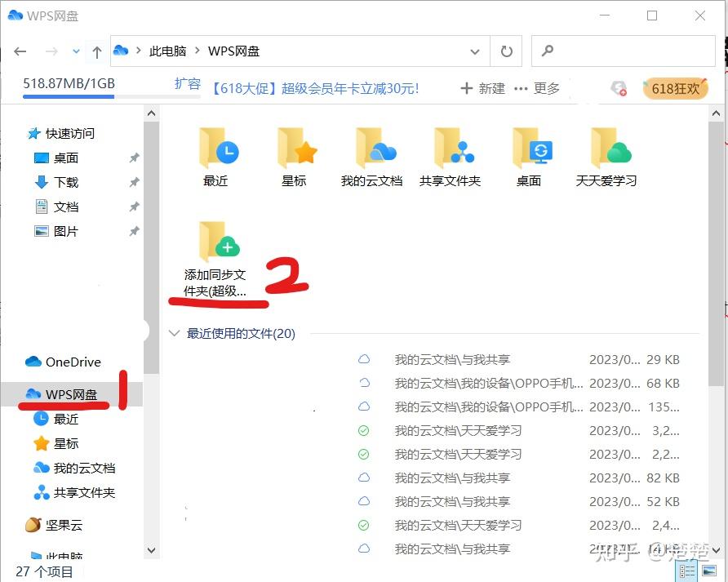The height and width of the screenshot is (582, 728).
Task: Collapse the 最近使用的文件(20) section
Action: click(174, 333)
